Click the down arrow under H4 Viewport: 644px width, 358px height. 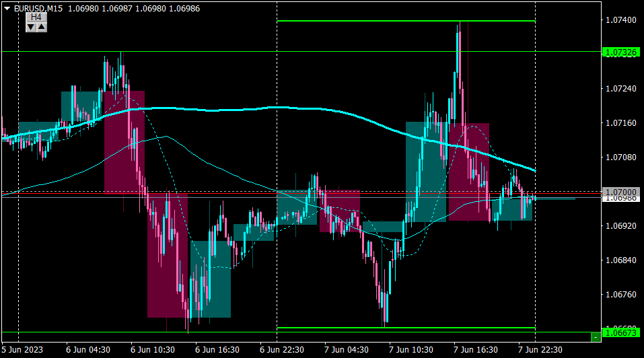(x=31, y=27)
